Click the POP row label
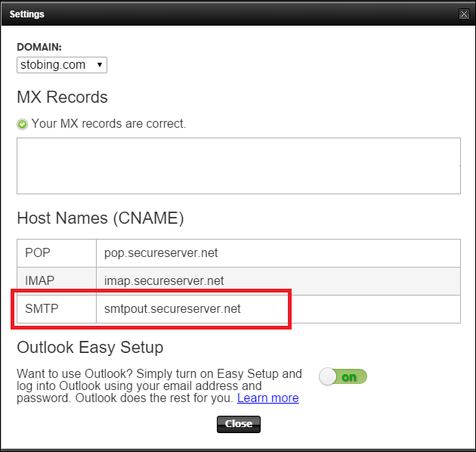This screenshot has height=452, width=476. point(38,252)
